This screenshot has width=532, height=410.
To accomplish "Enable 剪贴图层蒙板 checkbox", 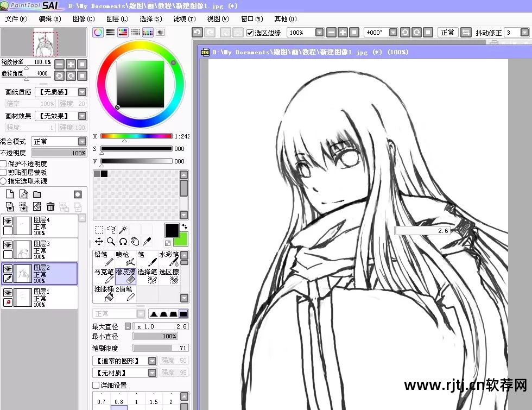I will pos(3,173).
